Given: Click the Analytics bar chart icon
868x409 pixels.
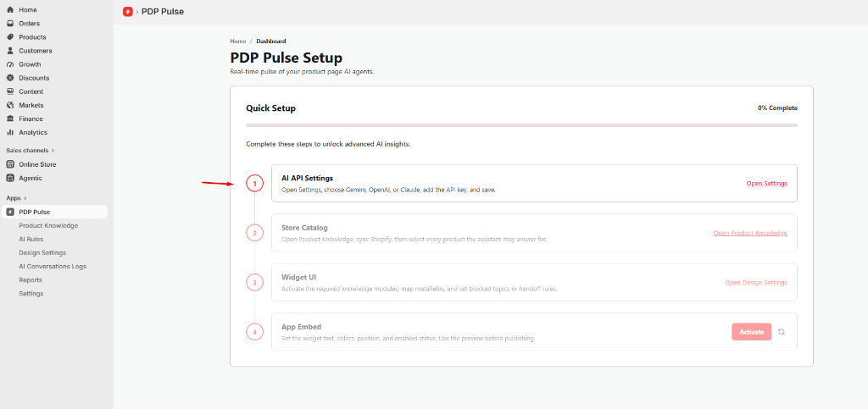Looking at the screenshot, I should click(x=10, y=133).
